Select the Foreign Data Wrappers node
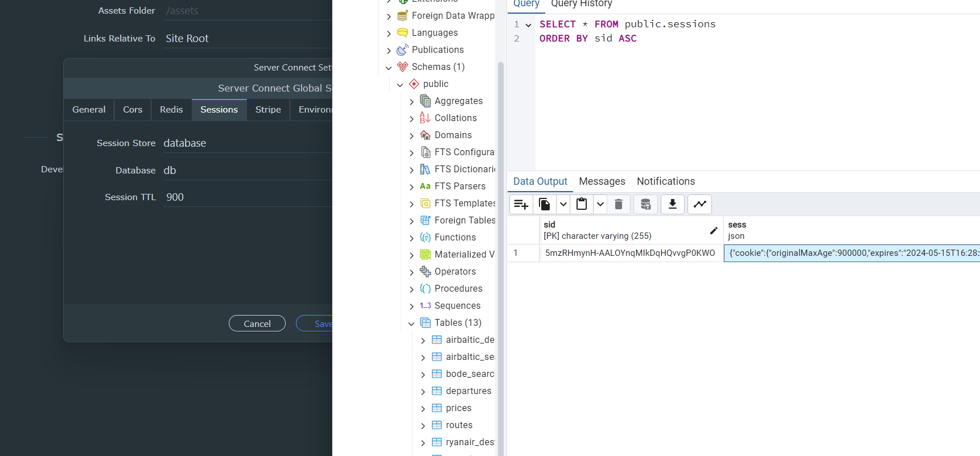 [x=453, y=15]
